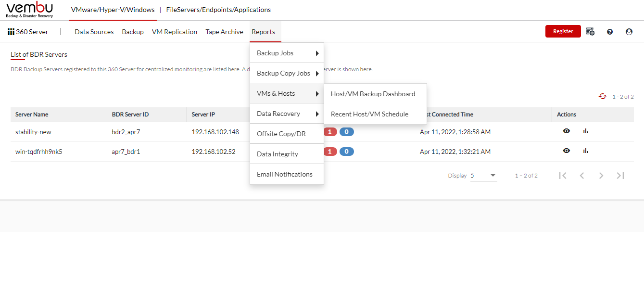Open reports chart for stability-new

pos(585,131)
